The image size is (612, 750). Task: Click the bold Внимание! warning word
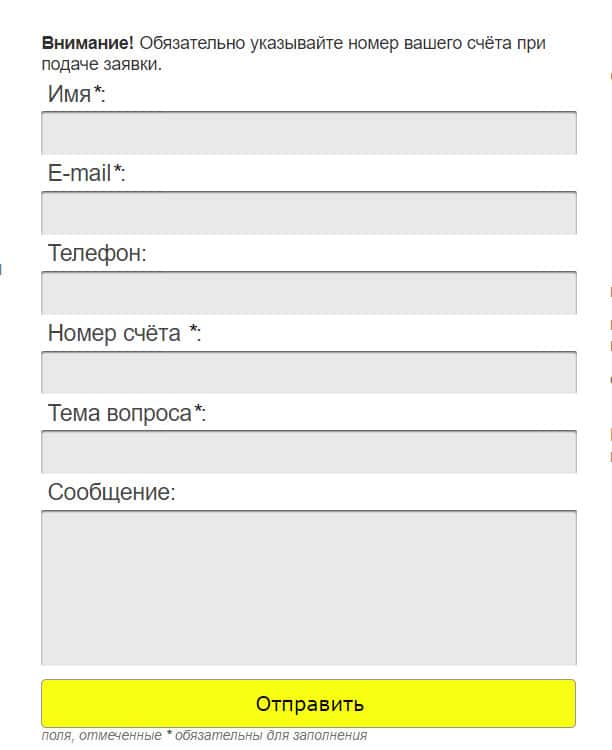coord(88,44)
